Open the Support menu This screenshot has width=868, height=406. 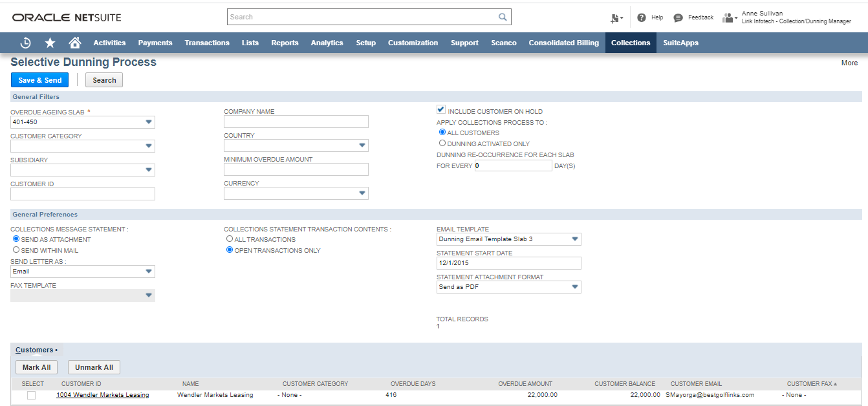[464, 43]
